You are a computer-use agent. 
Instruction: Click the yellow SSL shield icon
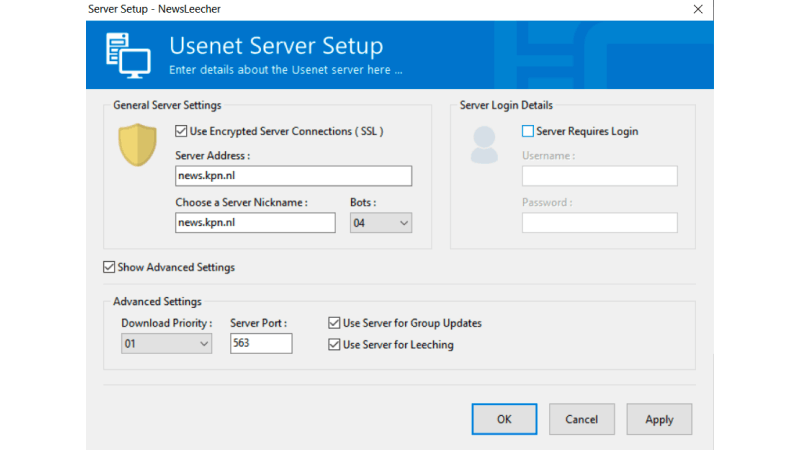[137, 144]
